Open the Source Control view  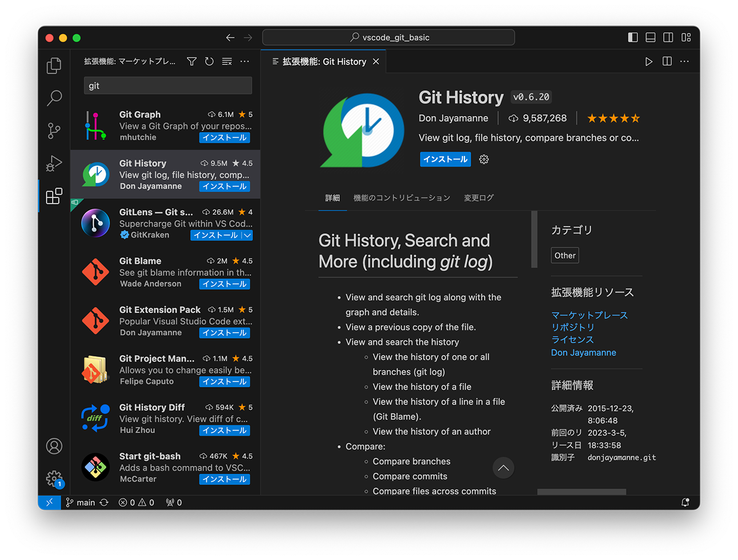(54, 130)
